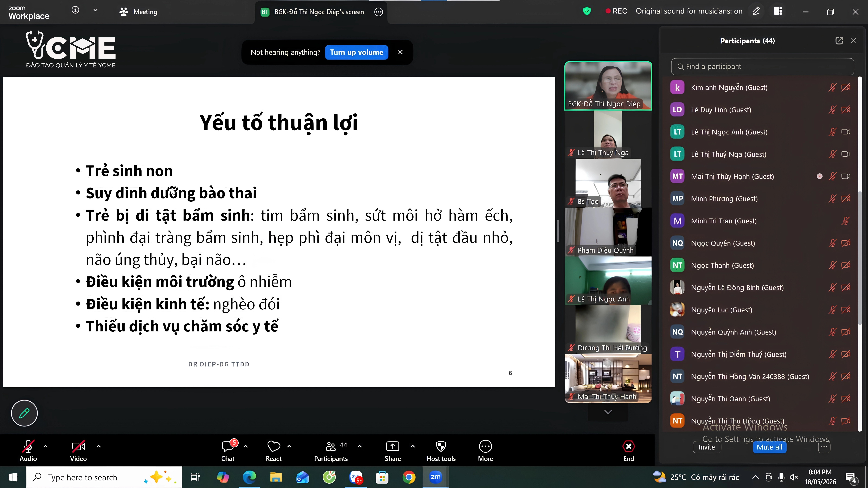Open screen share options ellipsis in the tab

[379, 12]
